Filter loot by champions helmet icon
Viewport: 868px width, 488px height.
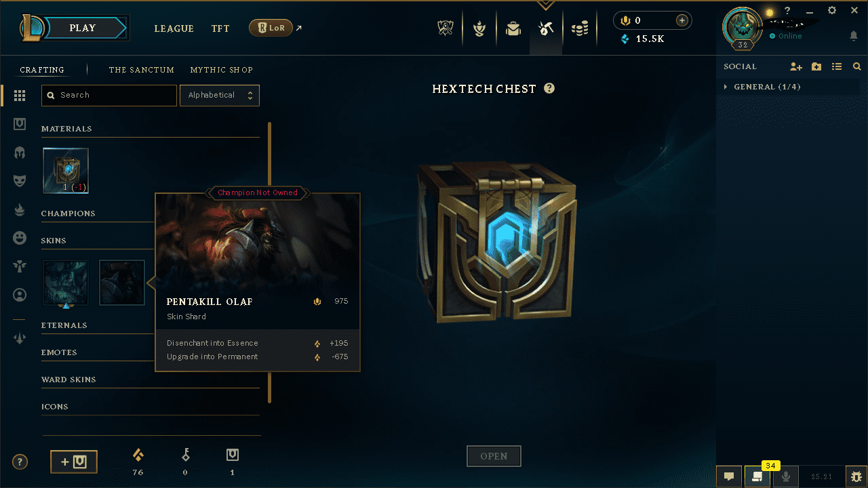(20, 152)
